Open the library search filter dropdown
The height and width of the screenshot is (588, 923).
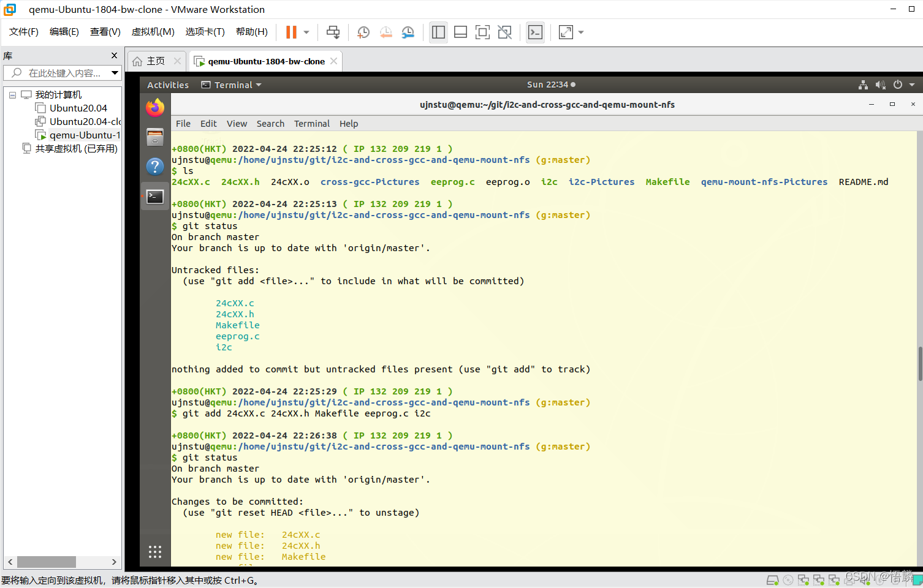[x=115, y=73]
